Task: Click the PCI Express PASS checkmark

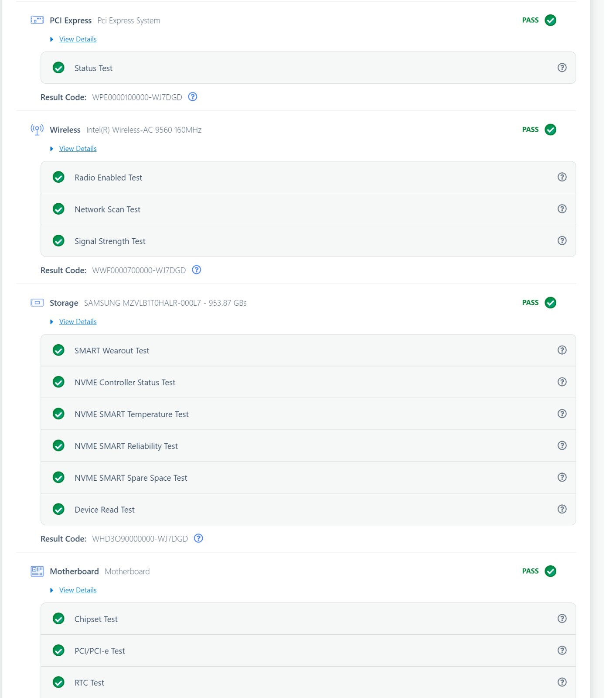Action: click(551, 20)
